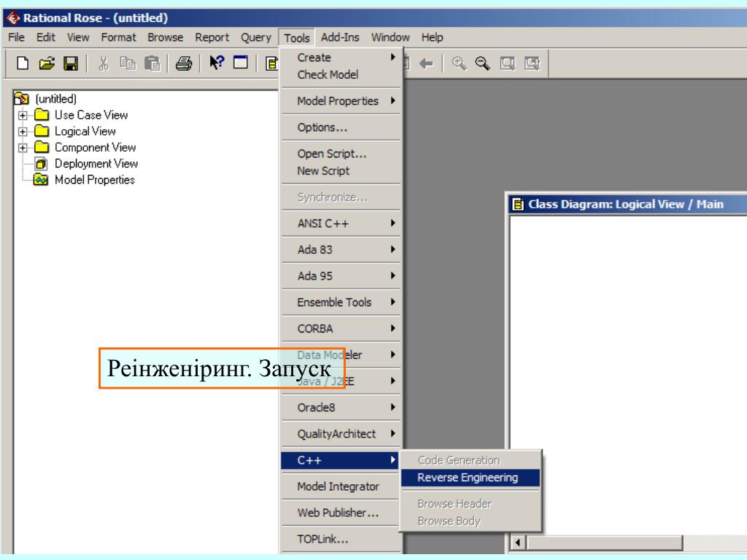Close the open Tools menu

pyautogui.click(x=297, y=38)
